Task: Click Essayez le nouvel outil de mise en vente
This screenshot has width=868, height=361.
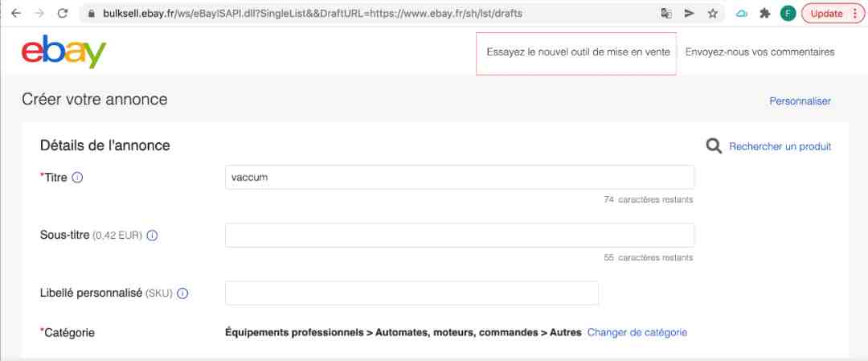Action: [576, 53]
